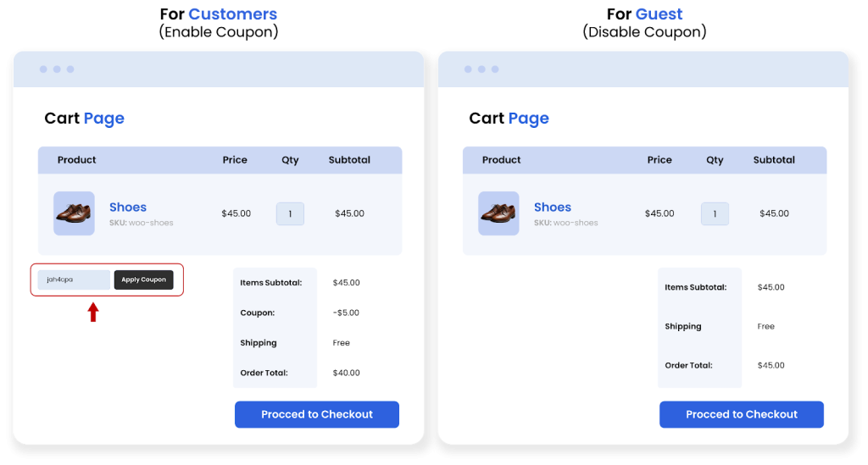Click the Subtotal column header in Guest cart
Viewport: 868px width, 465px height.
point(774,160)
